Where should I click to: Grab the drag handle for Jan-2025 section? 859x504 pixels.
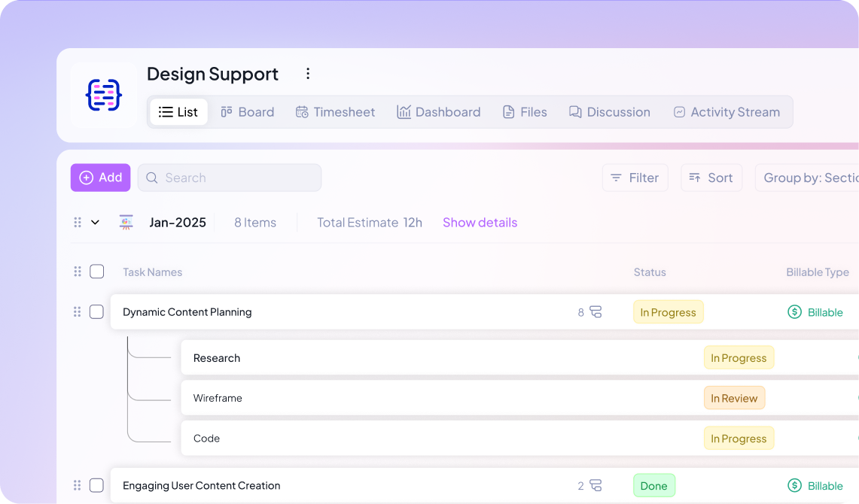tap(78, 222)
